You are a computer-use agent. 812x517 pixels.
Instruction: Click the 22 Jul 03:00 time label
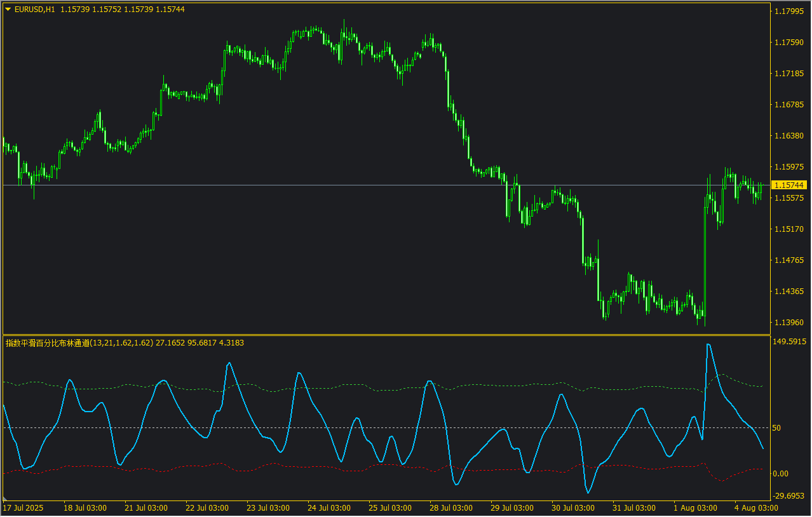tap(207, 508)
